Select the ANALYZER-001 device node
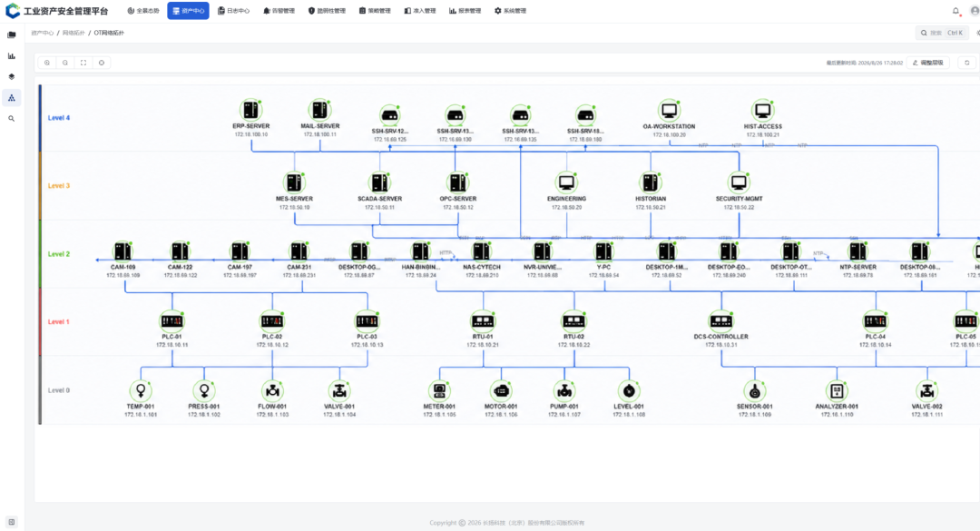Viewport: 980px width, 531px height. tap(837, 391)
